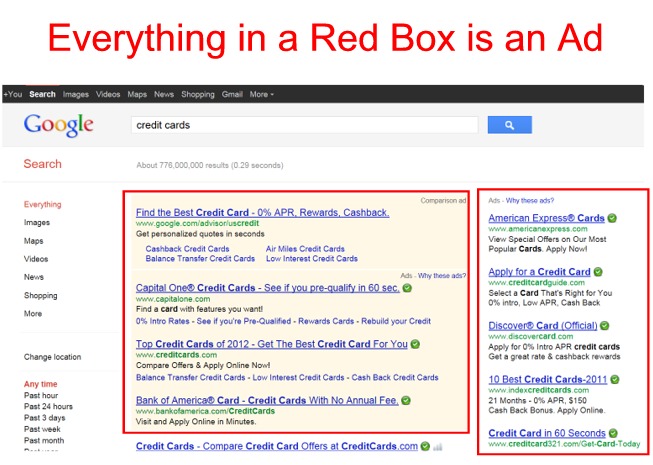Click Change location in sidebar
This screenshot has width=653, height=465.
[x=52, y=357]
